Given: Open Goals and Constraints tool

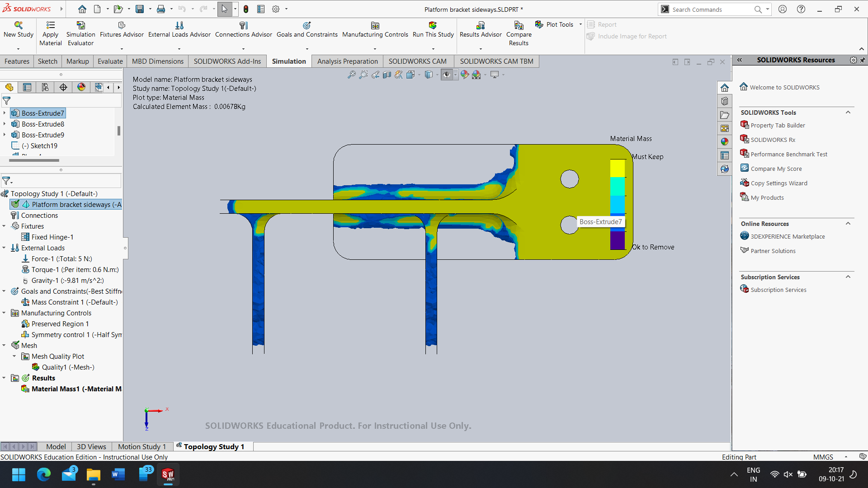Looking at the screenshot, I should click(307, 30).
